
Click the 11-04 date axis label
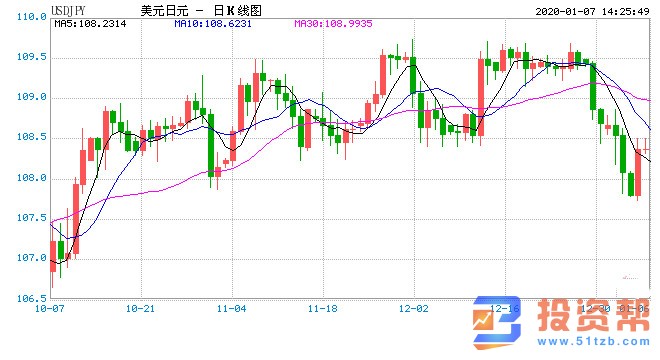coord(232,309)
